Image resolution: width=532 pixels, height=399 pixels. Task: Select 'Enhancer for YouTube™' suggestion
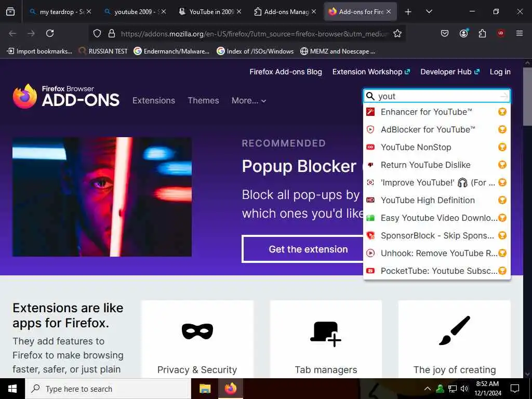[436, 112]
